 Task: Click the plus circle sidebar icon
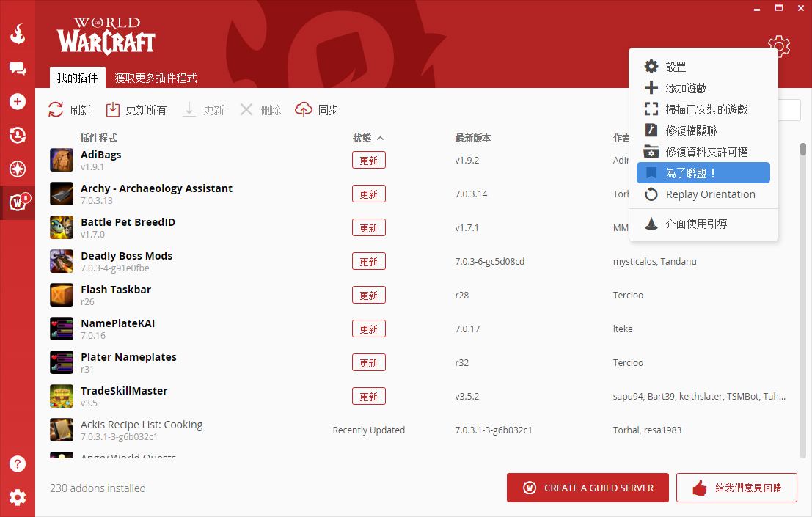click(18, 101)
